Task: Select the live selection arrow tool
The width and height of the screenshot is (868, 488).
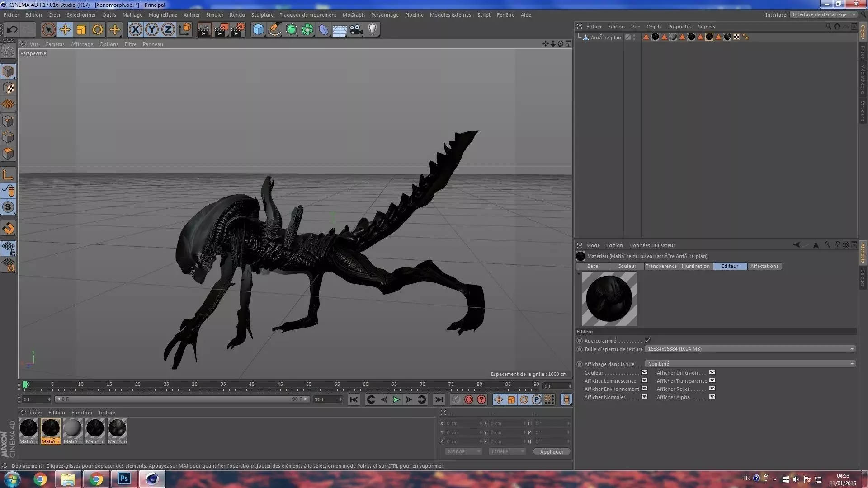Action: [48, 30]
